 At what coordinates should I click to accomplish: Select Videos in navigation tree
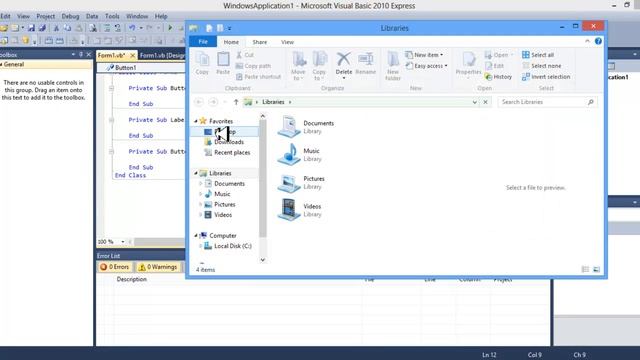coord(223,215)
